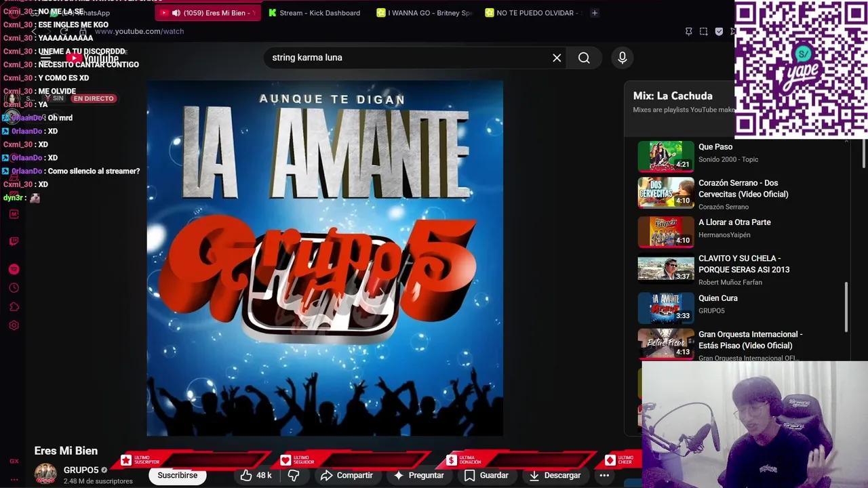This screenshot has height=488, width=868.
Task: Clear the YouTube search field with the X
Action: coord(557,58)
